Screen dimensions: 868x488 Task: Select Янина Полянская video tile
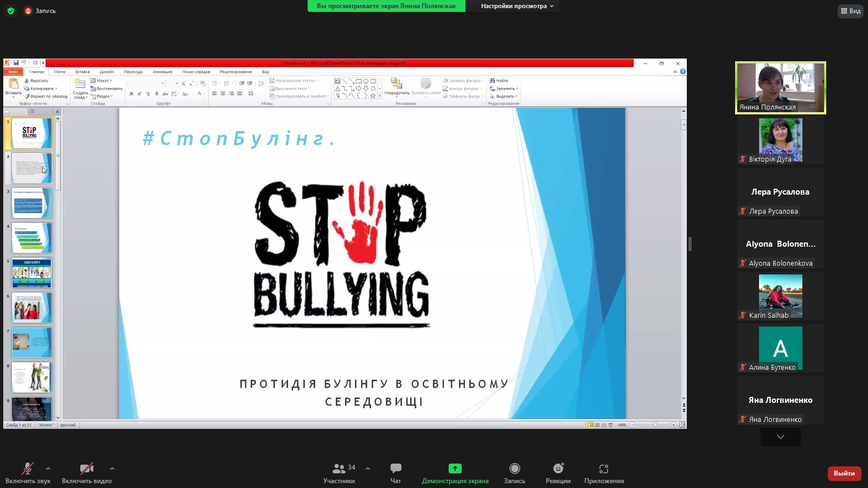tap(780, 87)
